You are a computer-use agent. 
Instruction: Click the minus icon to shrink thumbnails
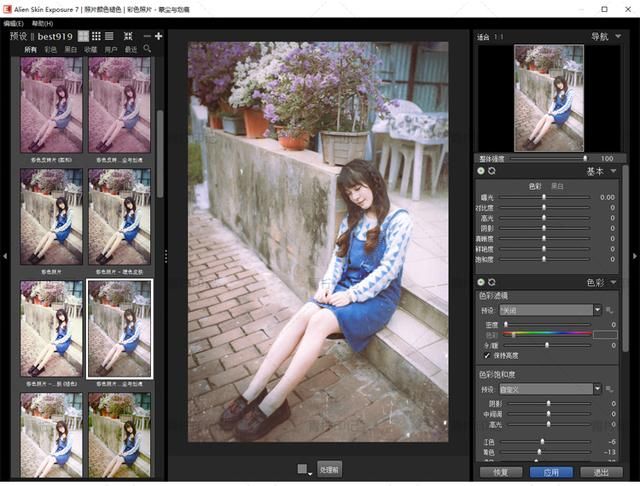147,36
